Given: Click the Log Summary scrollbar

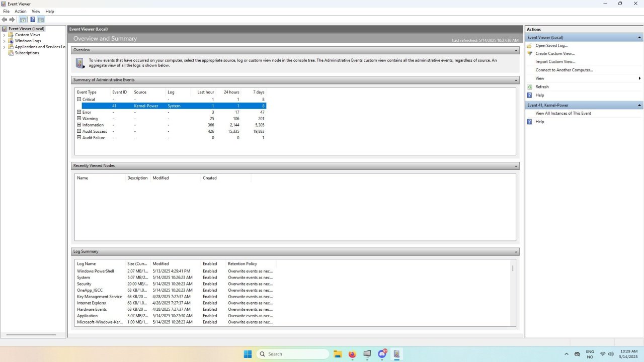Looking at the screenshot, I should pyautogui.click(x=512, y=268).
